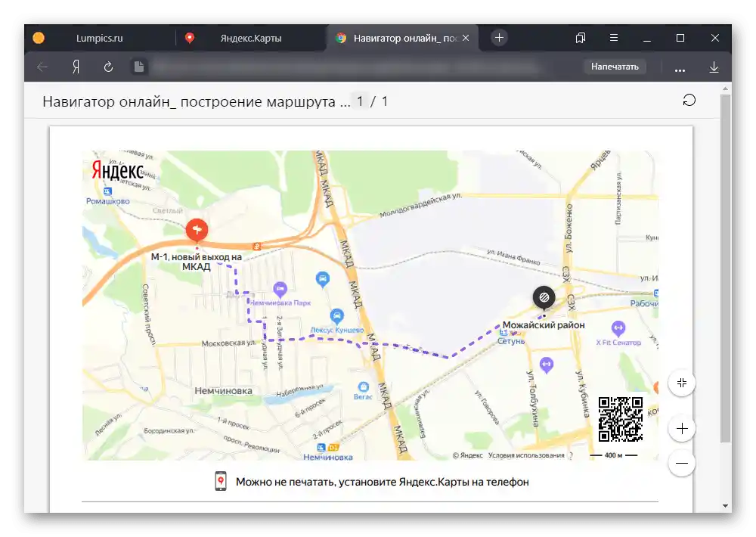
Task: Zoom out with the minus button
Action: (x=682, y=463)
